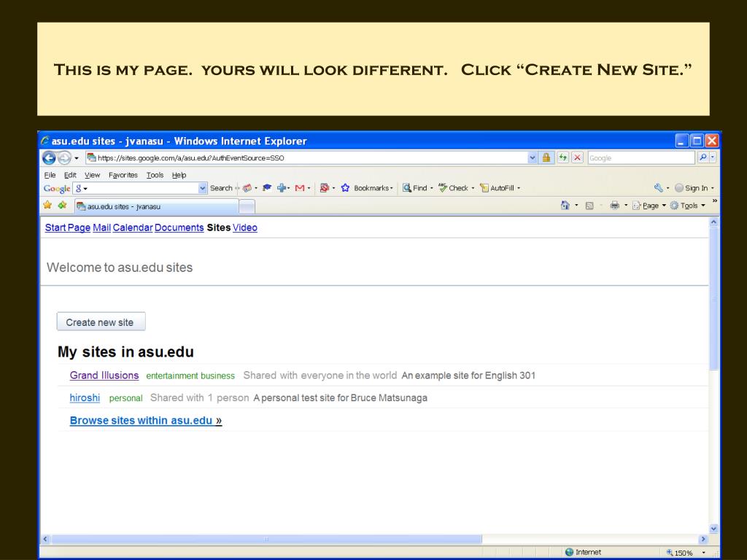Click the security padlock icon

pos(546,157)
